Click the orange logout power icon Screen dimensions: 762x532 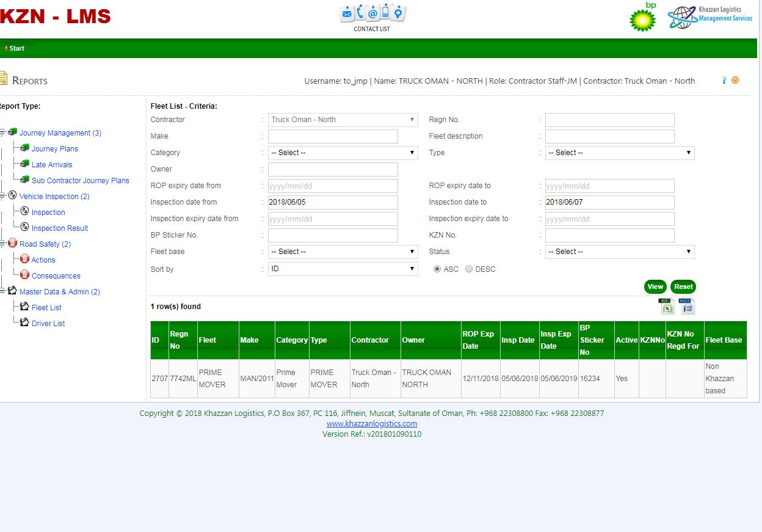click(x=735, y=80)
